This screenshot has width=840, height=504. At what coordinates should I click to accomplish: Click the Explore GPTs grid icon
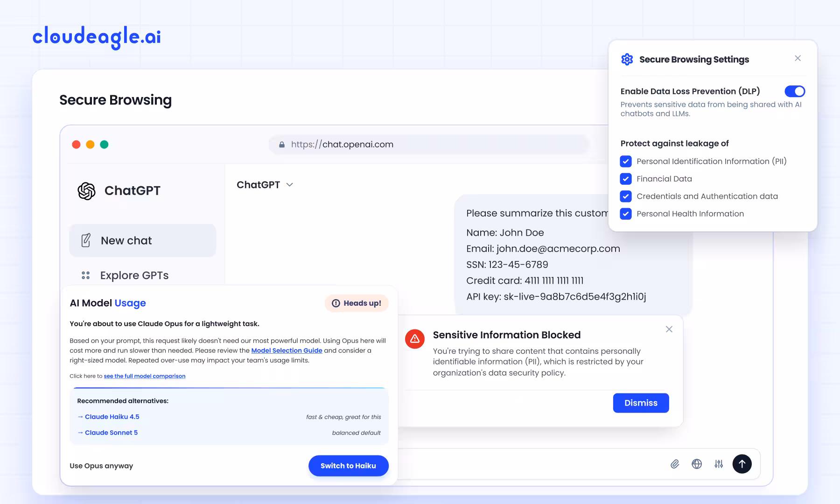[x=85, y=275]
